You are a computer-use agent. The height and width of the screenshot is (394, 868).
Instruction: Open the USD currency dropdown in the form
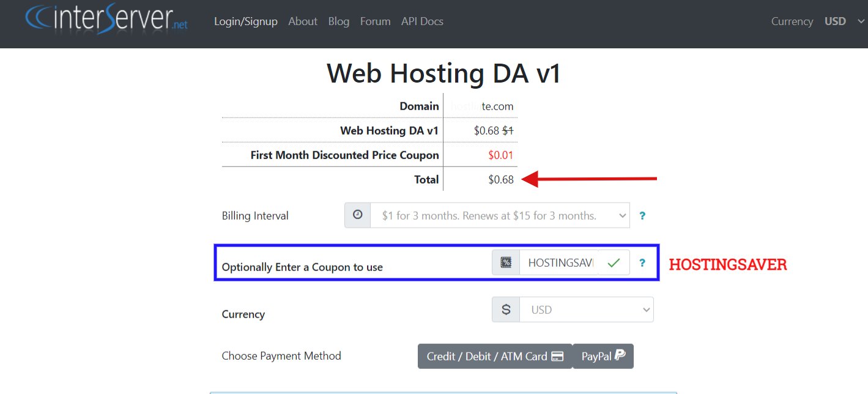click(586, 310)
